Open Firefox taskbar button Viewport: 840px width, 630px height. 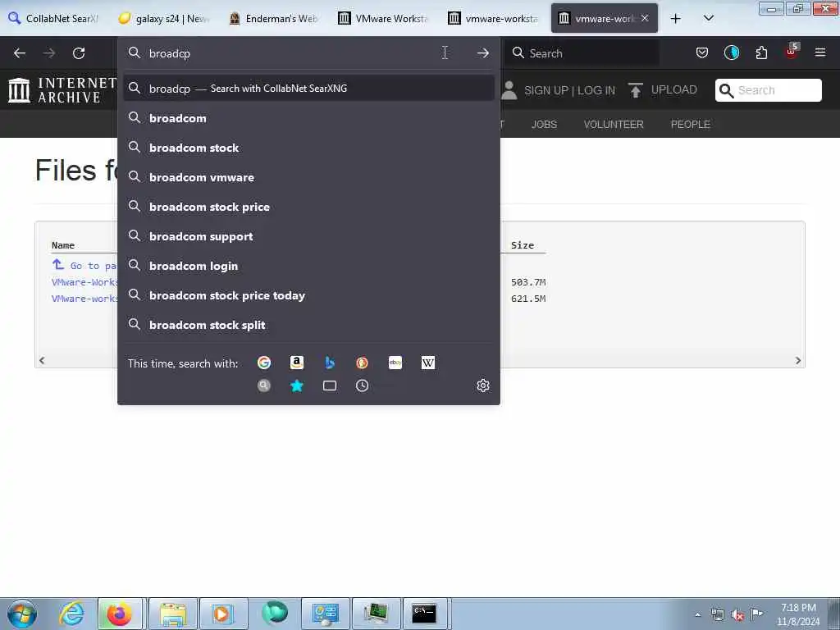coord(120,614)
